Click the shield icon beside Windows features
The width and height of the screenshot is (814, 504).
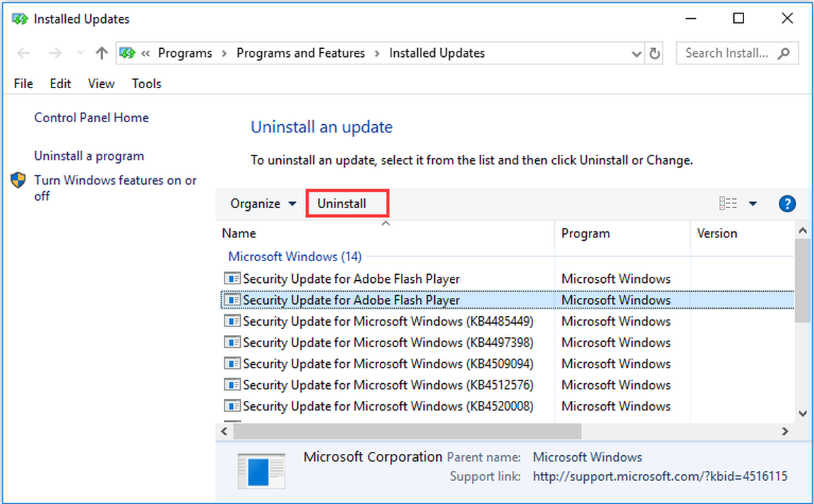[18, 180]
